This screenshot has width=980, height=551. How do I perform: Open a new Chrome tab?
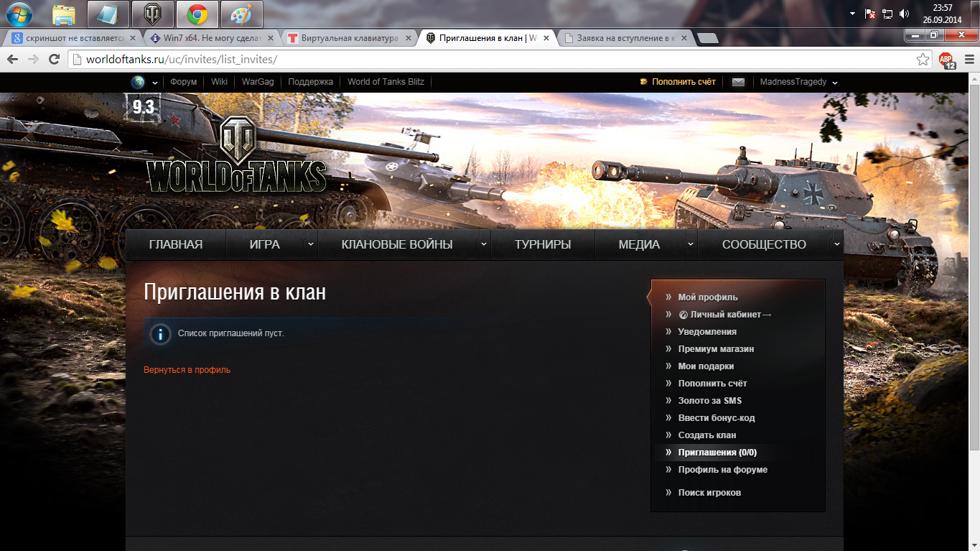click(707, 39)
